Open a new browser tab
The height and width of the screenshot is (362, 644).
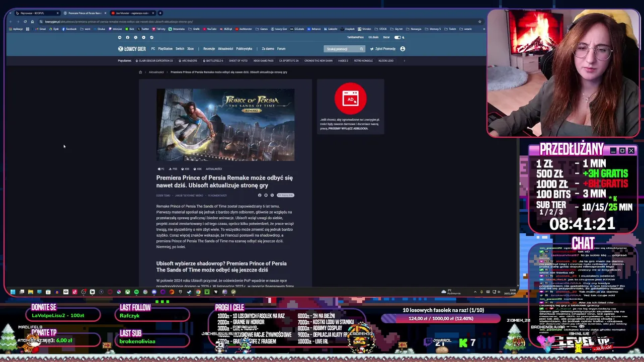(x=160, y=13)
